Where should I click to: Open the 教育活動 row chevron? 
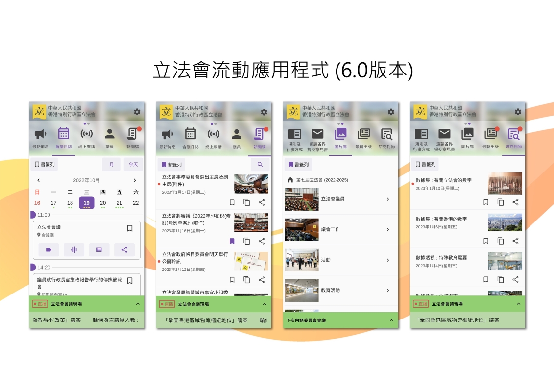[388, 291]
